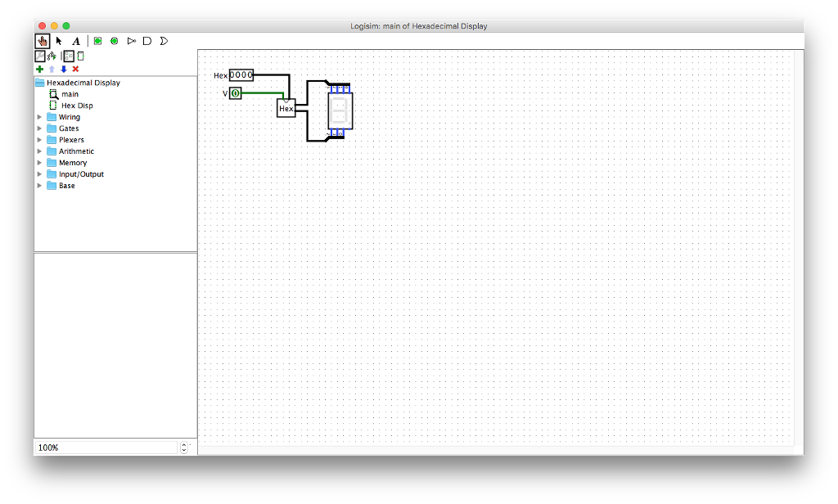
Task: Switch to the Edit (arrow) tool
Action: point(57,40)
